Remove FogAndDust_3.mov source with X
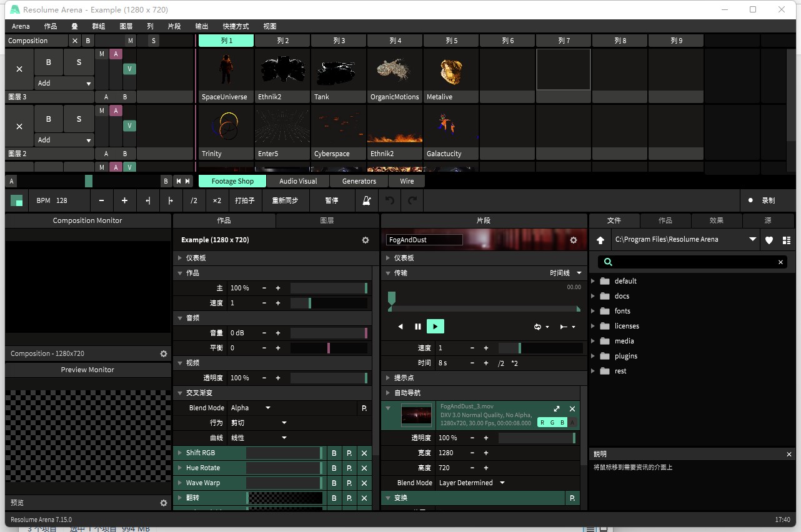 pos(572,409)
